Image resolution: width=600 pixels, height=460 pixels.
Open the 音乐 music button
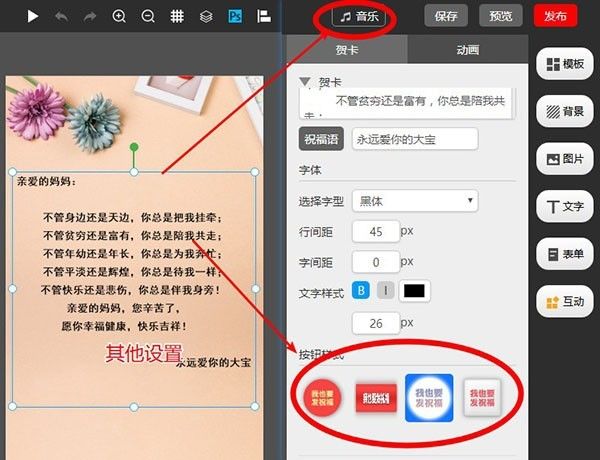tap(359, 16)
